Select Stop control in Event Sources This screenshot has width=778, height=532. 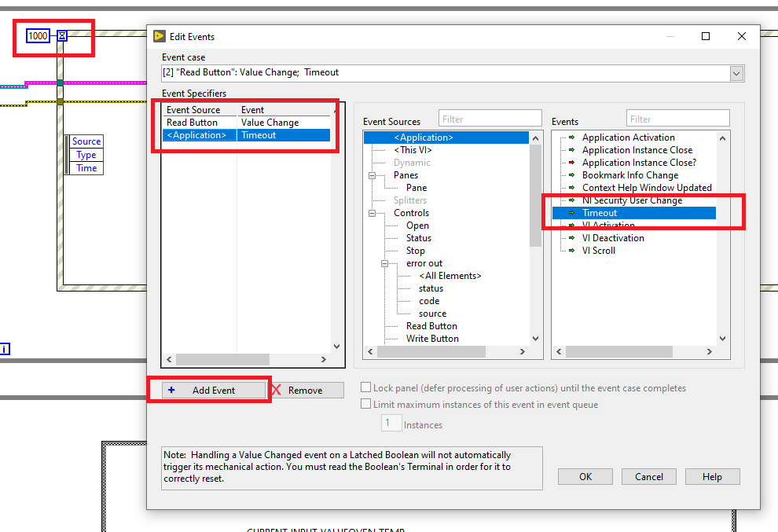click(415, 251)
